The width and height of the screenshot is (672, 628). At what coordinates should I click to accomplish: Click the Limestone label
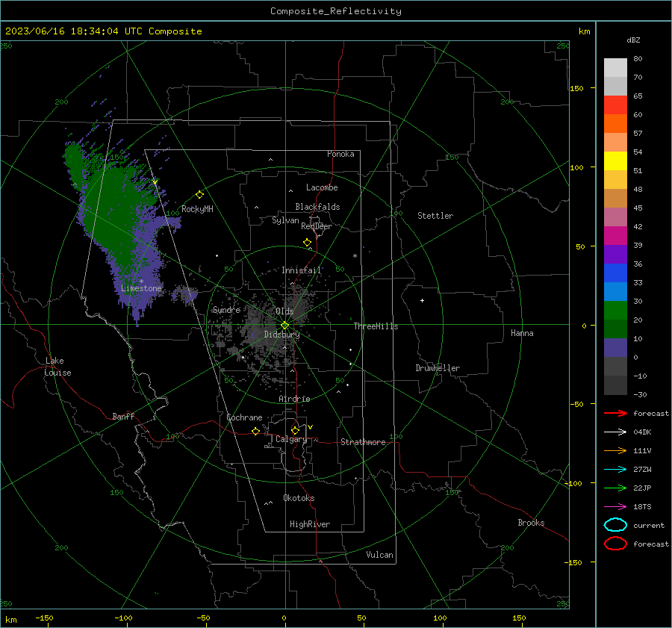141,288
